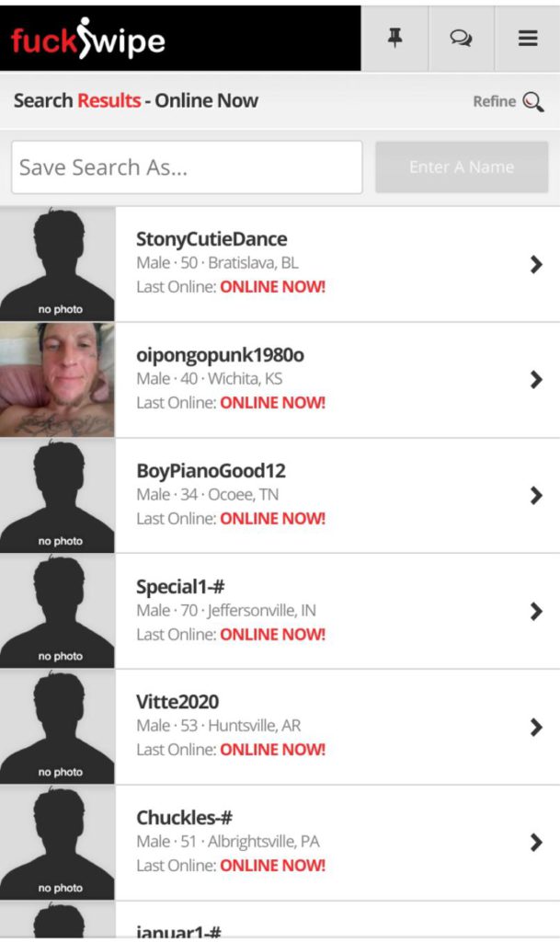Click the Chuckles-# no-photo avatar
The image size is (560, 942).
pyautogui.click(x=57, y=843)
